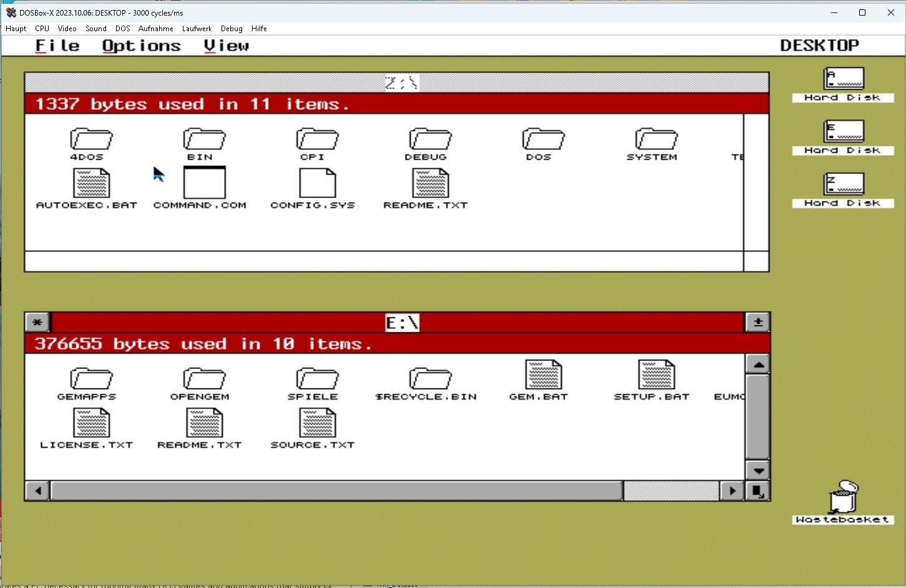
Task: Select the AUTOEXEC.BAT file icon
Action: tap(91, 183)
